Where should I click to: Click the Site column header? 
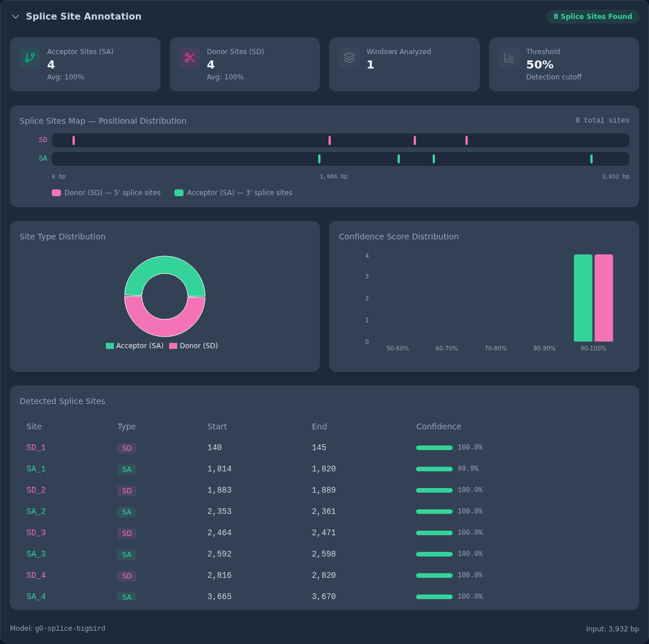coord(34,426)
